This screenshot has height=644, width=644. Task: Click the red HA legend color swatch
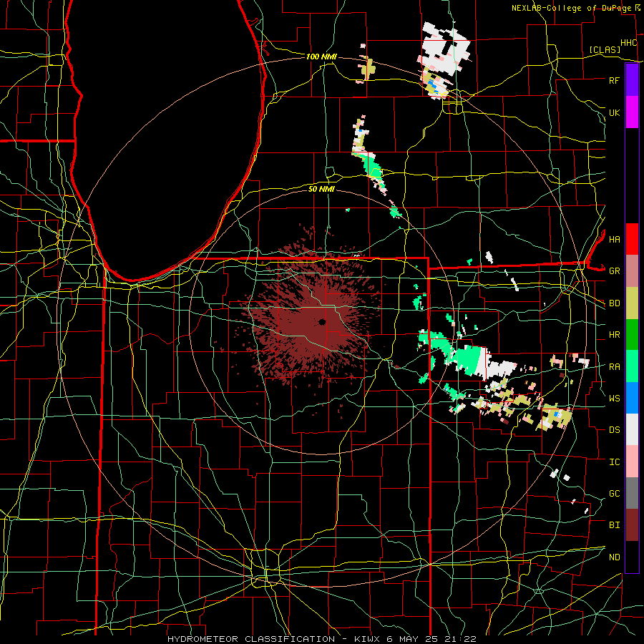(x=632, y=239)
